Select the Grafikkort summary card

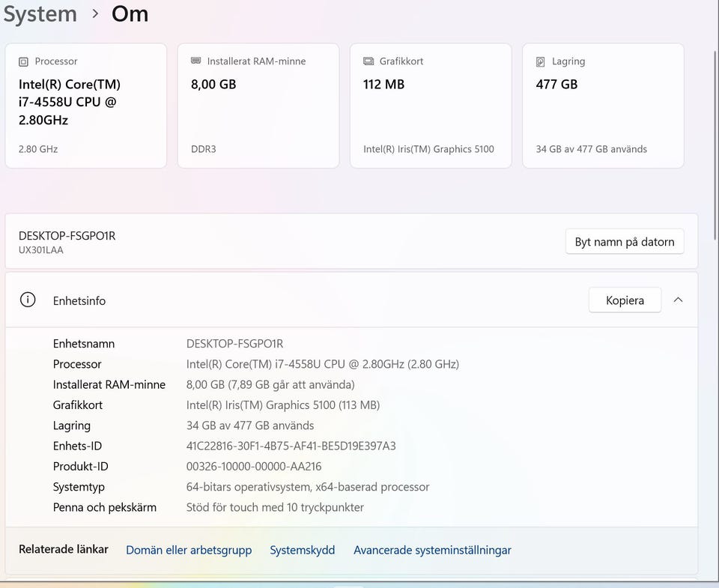(x=431, y=106)
